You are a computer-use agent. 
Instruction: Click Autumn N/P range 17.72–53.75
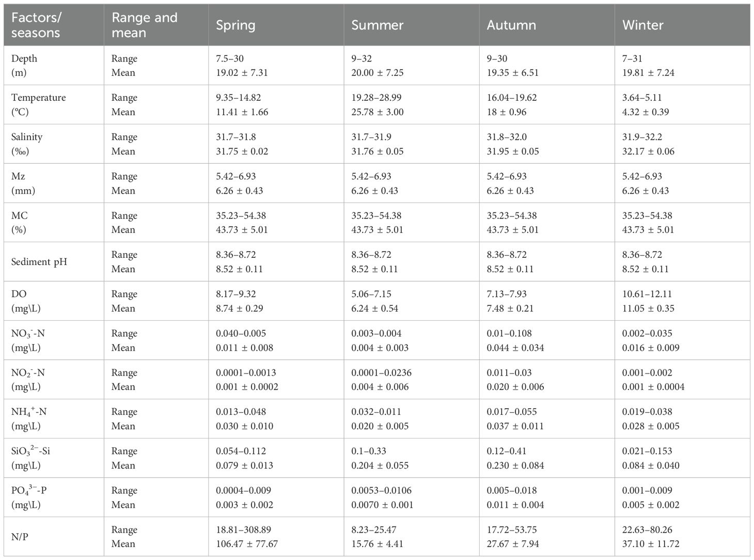(512, 530)
